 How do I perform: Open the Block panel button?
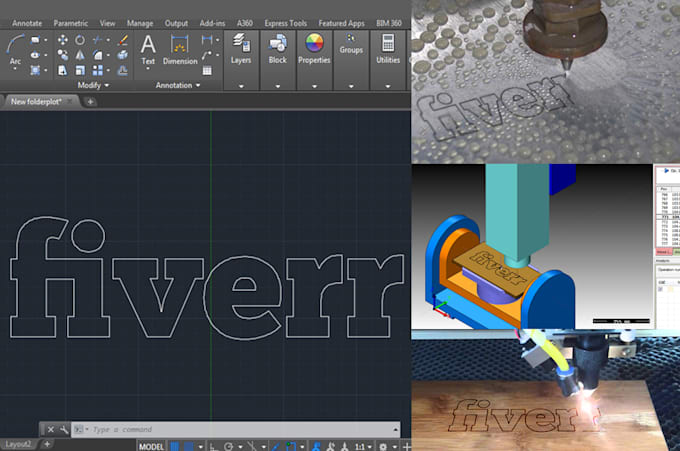pos(278,49)
